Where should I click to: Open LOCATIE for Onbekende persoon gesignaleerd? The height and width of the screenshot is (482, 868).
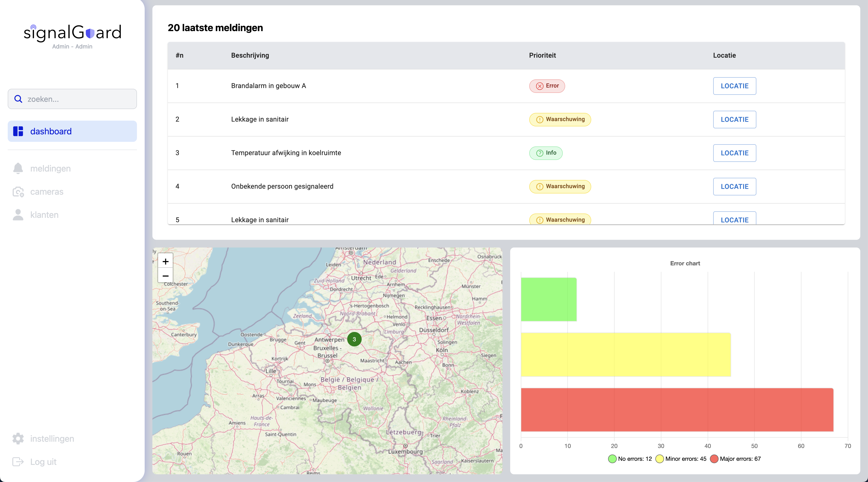735,186
